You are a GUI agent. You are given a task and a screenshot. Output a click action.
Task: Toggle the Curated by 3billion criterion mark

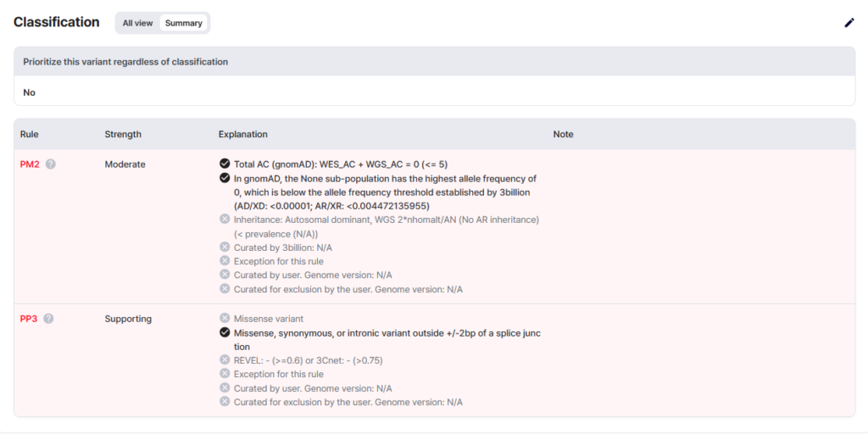[x=225, y=248]
